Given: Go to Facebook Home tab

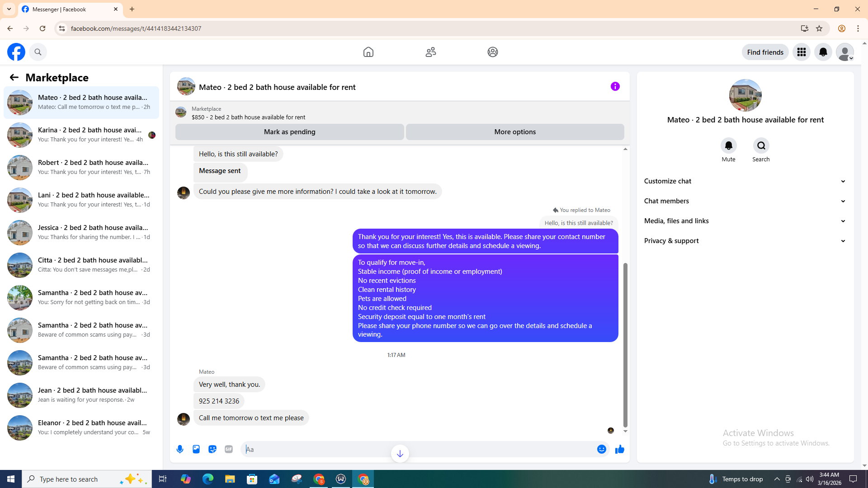Looking at the screenshot, I should point(368,52).
